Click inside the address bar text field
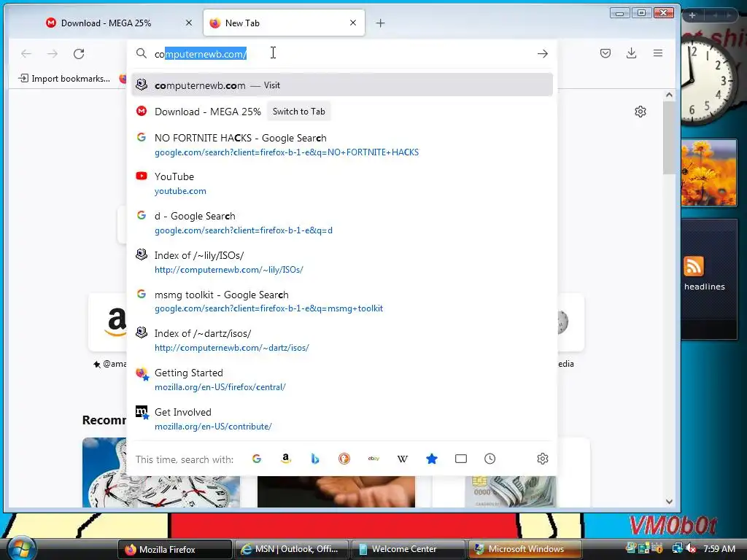 342,54
